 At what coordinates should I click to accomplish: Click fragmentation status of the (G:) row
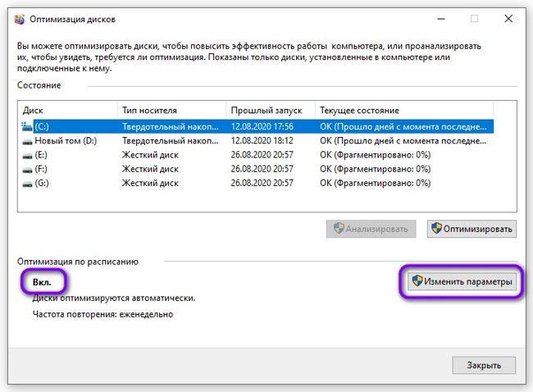[x=376, y=183]
